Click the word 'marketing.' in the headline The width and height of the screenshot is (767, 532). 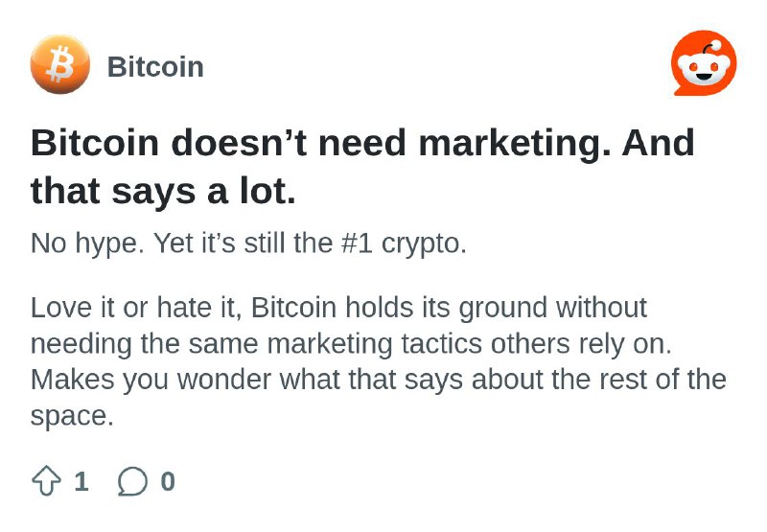tap(515, 143)
